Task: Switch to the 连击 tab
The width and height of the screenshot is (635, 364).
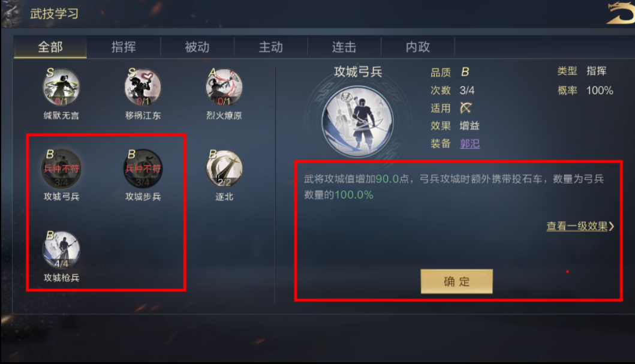Action: (x=344, y=47)
